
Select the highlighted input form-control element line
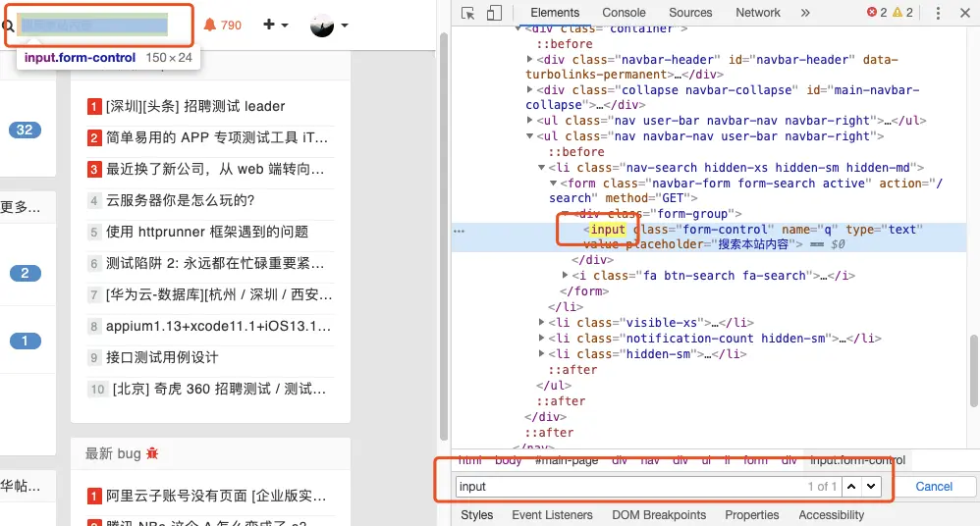coord(709,237)
